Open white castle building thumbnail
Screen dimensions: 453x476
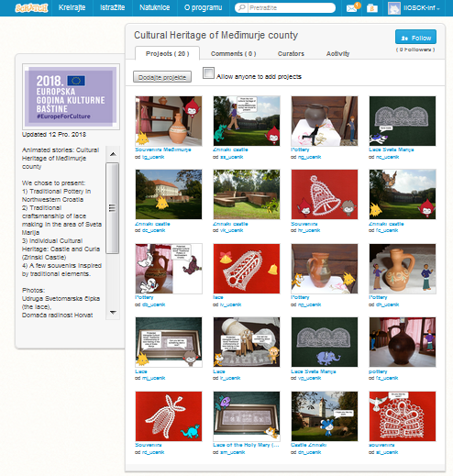click(169, 194)
